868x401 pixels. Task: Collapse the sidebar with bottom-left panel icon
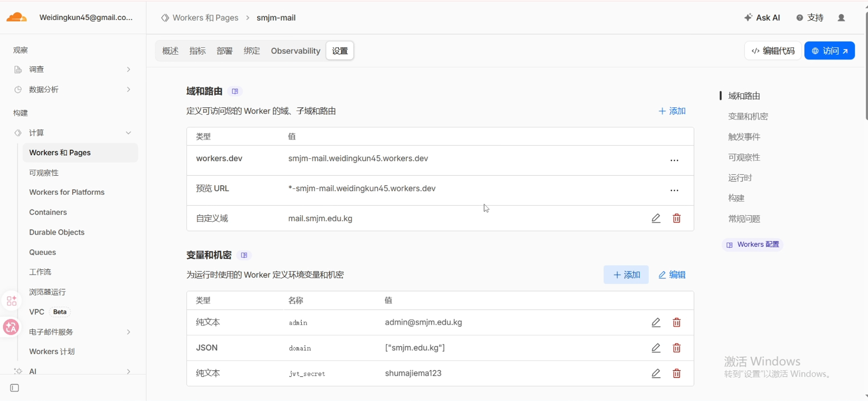[15, 388]
